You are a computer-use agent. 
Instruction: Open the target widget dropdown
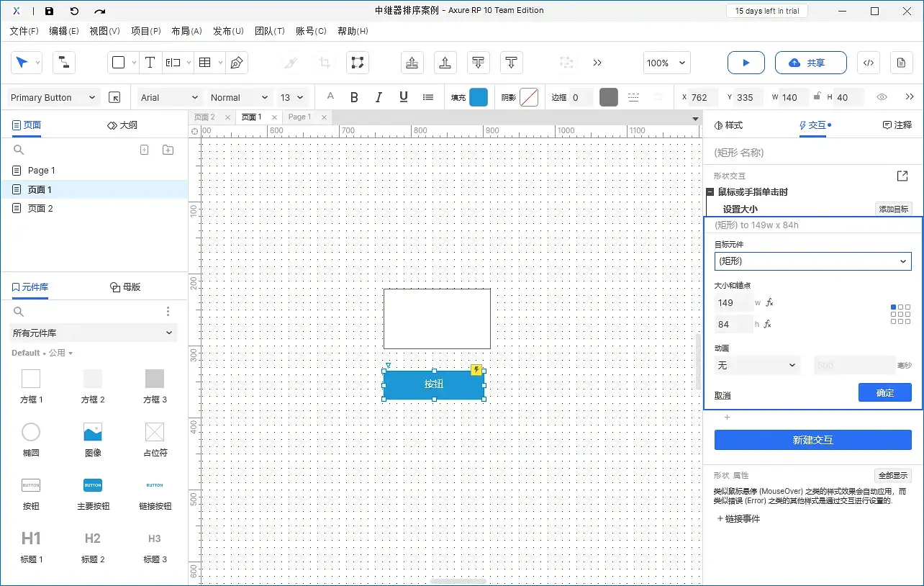812,261
